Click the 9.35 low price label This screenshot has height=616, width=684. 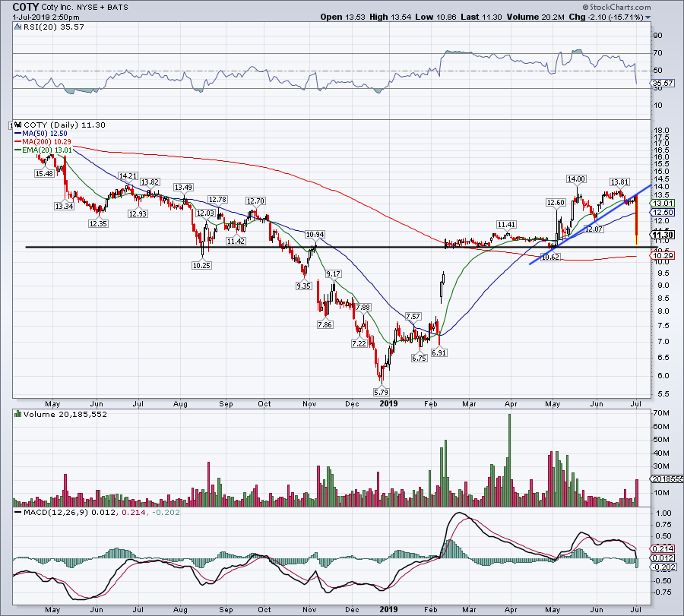coord(303,286)
